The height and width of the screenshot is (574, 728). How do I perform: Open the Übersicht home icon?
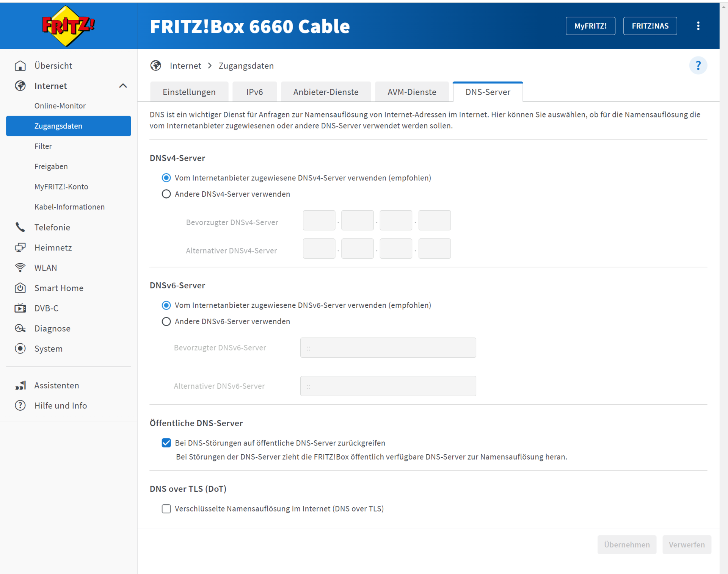[x=20, y=66]
